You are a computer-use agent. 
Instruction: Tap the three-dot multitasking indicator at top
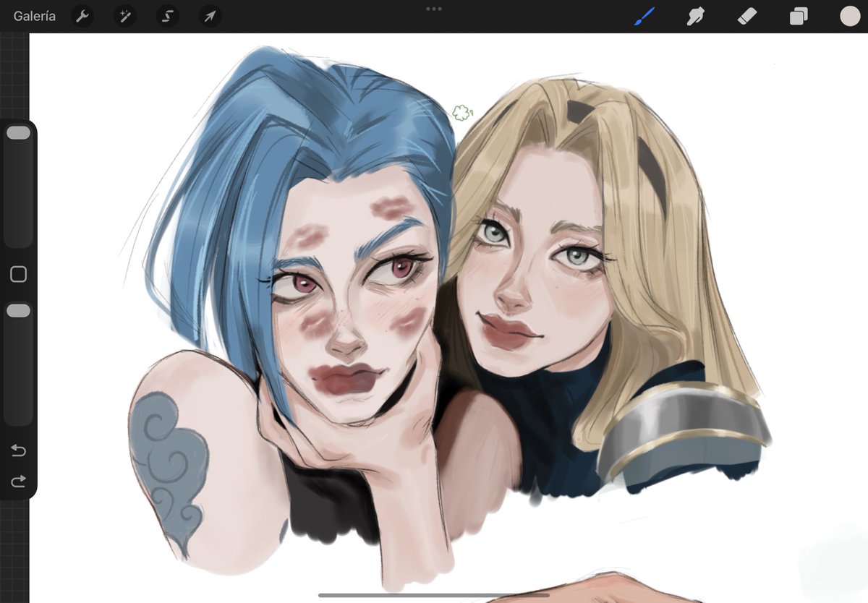coord(434,9)
